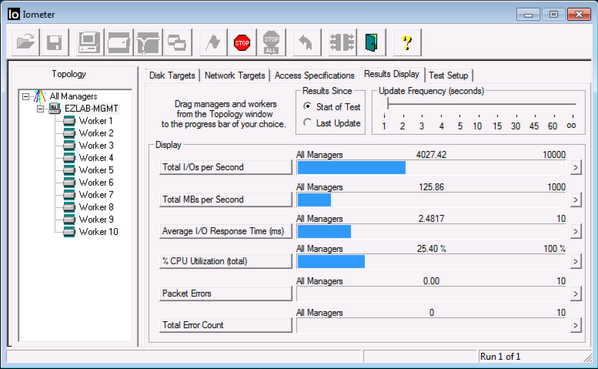Switch to Disk Targets tab

click(x=172, y=75)
